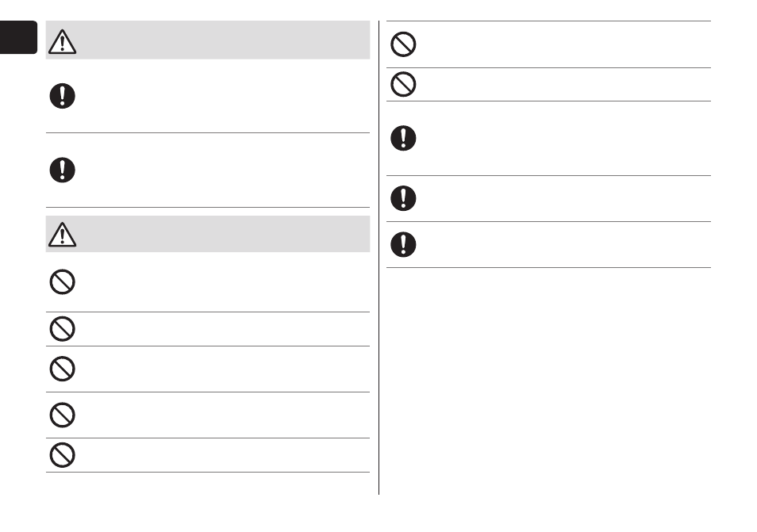
Task: Click the vertical divider line between the columns
Action: (379, 258)
